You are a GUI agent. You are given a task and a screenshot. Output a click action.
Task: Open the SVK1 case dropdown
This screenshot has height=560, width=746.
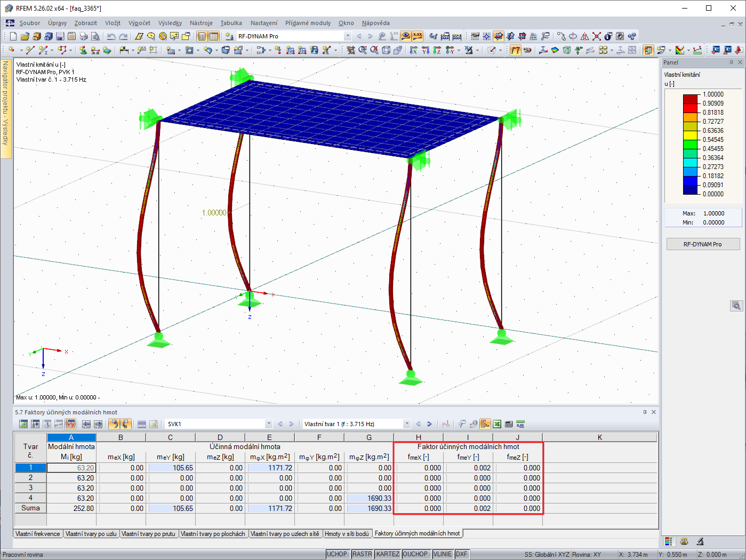pyautogui.click(x=269, y=424)
